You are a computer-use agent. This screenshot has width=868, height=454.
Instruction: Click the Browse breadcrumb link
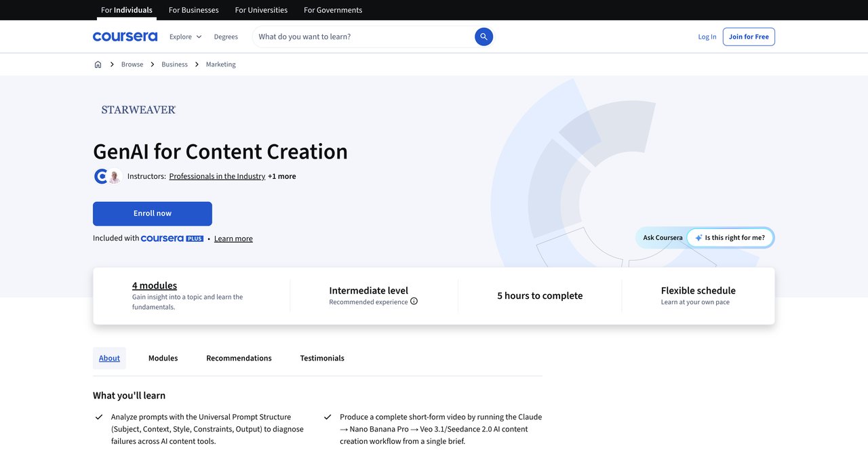132,64
